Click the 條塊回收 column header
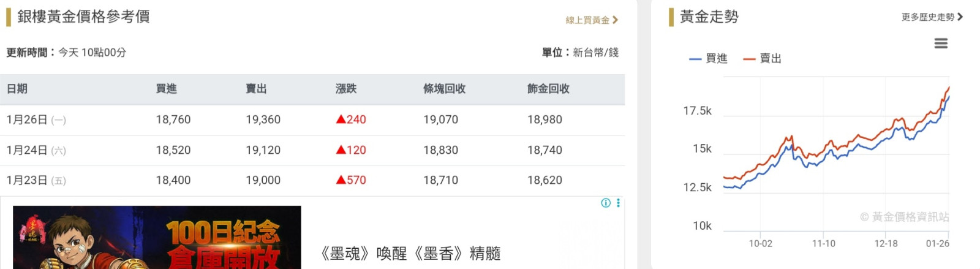 point(444,89)
